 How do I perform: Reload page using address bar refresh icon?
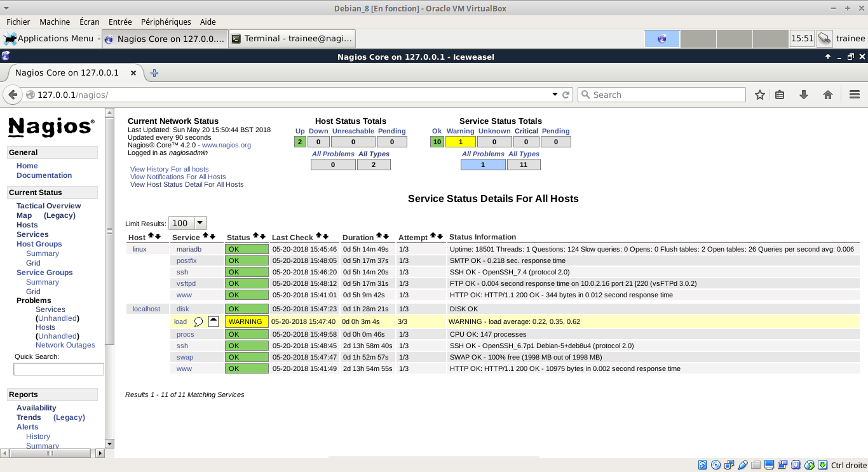566,95
